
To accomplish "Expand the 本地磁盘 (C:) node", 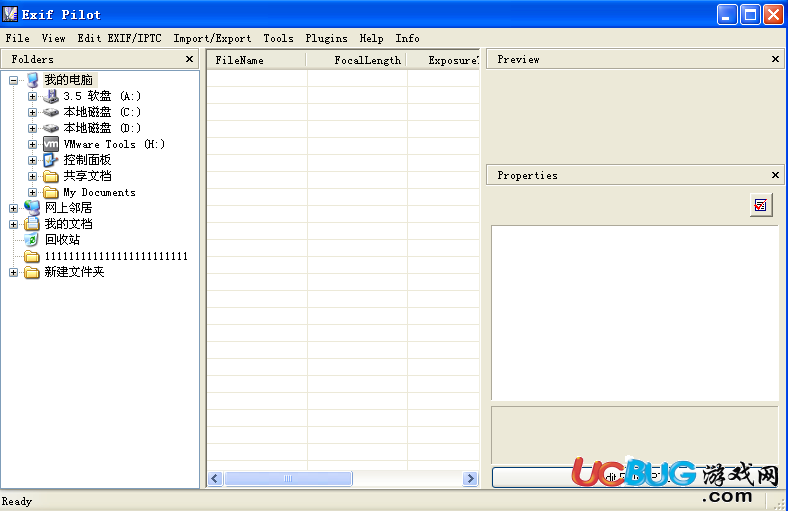I will [x=32, y=113].
